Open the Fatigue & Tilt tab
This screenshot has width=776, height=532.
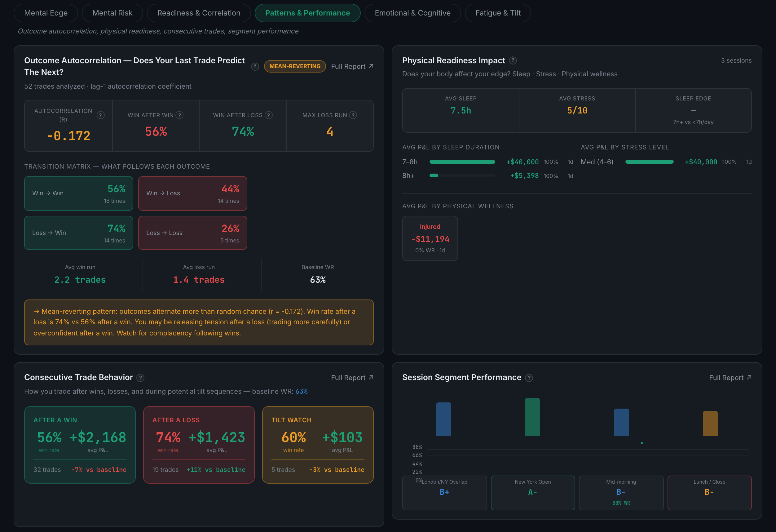(498, 13)
